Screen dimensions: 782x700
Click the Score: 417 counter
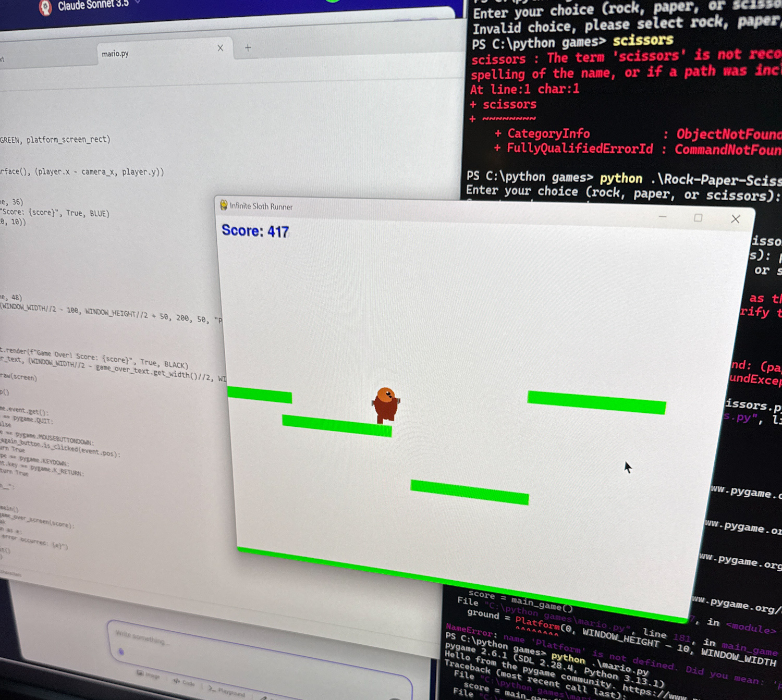255,230
